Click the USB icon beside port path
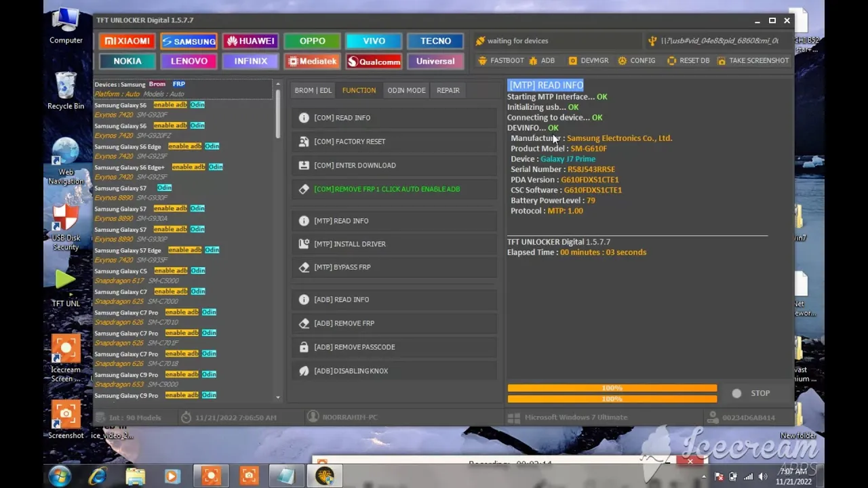Image resolution: width=868 pixels, height=488 pixels. (x=652, y=41)
